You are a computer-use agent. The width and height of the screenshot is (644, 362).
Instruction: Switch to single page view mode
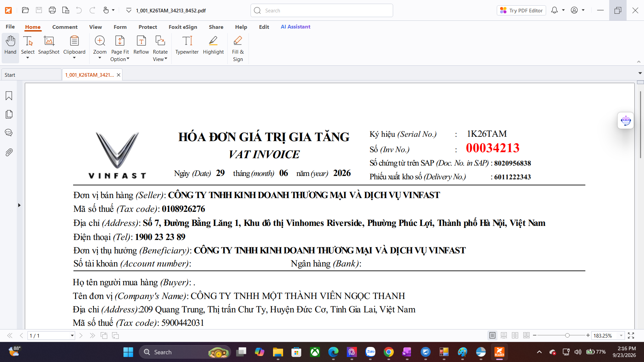click(492, 336)
